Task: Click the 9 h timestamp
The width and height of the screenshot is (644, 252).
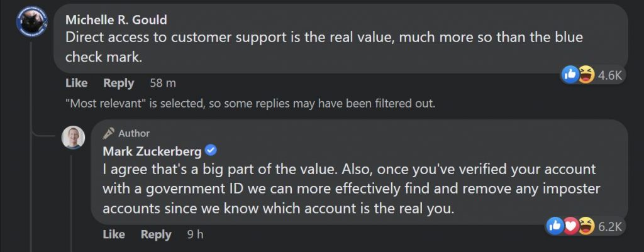Action: tap(195, 234)
